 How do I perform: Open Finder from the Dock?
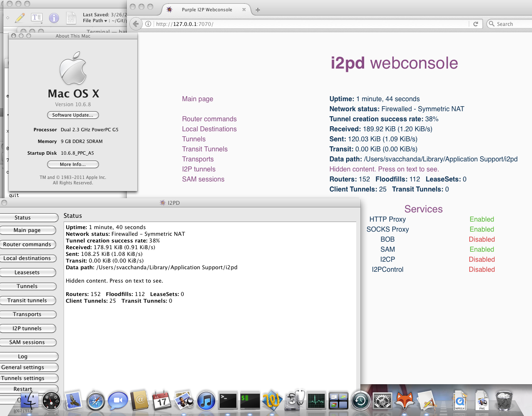(29, 401)
